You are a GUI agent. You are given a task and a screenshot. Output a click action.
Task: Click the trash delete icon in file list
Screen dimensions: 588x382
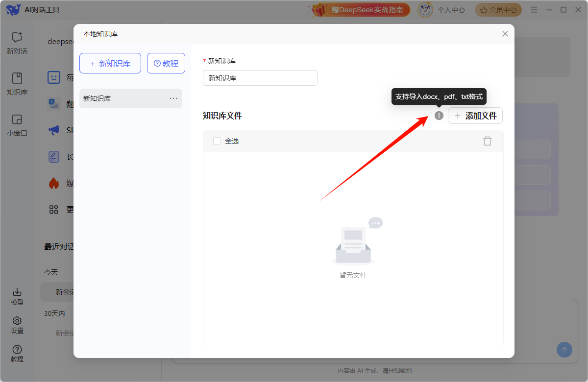(x=487, y=141)
